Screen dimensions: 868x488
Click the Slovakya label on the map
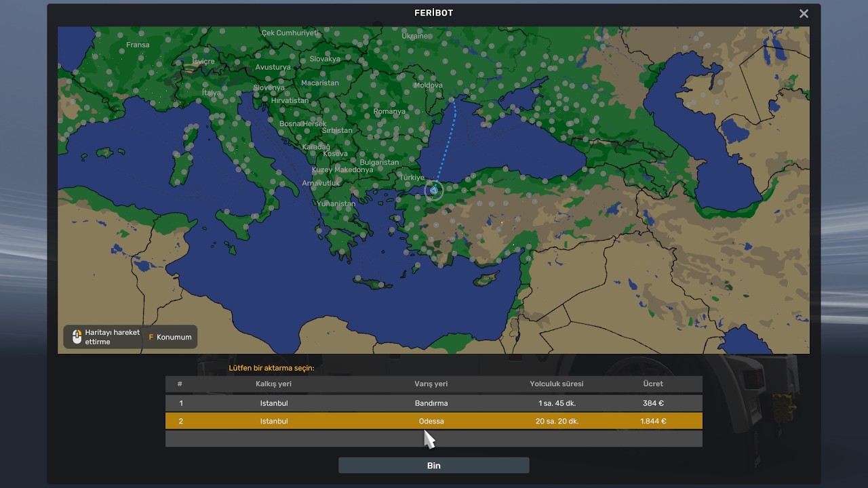point(325,59)
